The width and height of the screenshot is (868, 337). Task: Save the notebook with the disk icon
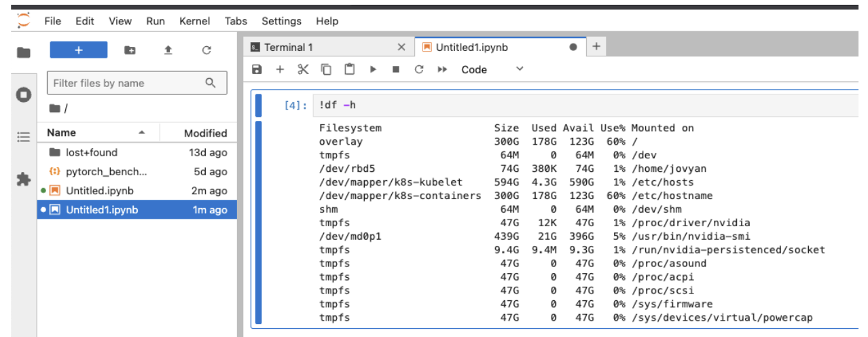[257, 69]
